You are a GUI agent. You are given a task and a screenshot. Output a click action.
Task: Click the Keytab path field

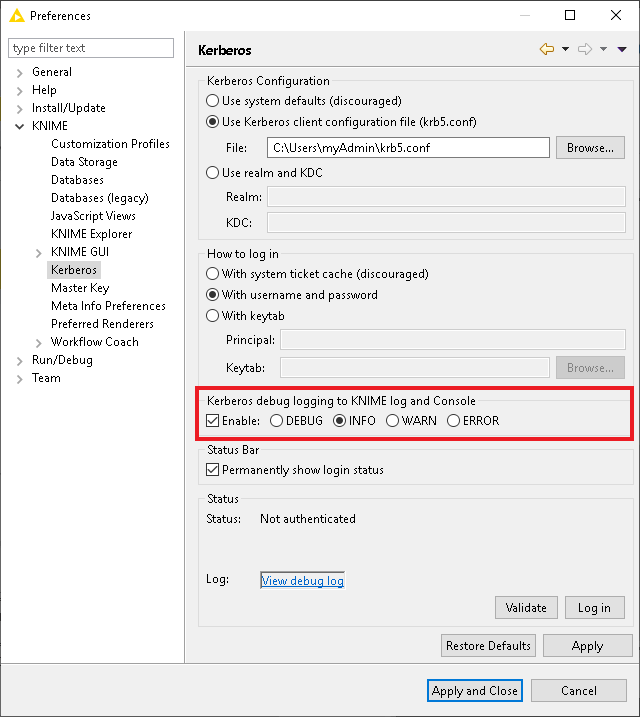pyautogui.click(x=415, y=368)
